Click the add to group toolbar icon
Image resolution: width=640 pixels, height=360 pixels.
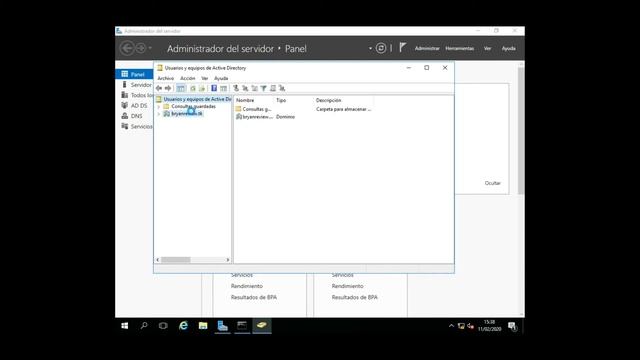[282, 88]
